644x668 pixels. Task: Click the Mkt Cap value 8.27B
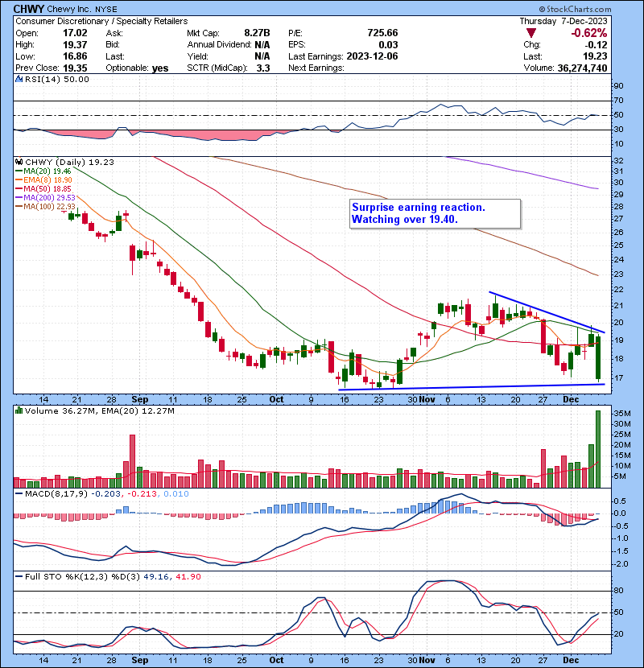(257, 33)
